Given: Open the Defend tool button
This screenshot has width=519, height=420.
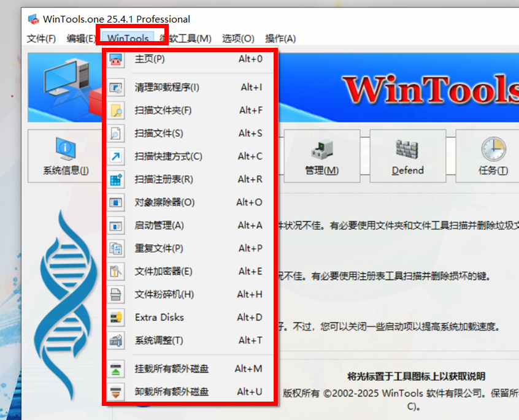Looking at the screenshot, I should point(407,156).
